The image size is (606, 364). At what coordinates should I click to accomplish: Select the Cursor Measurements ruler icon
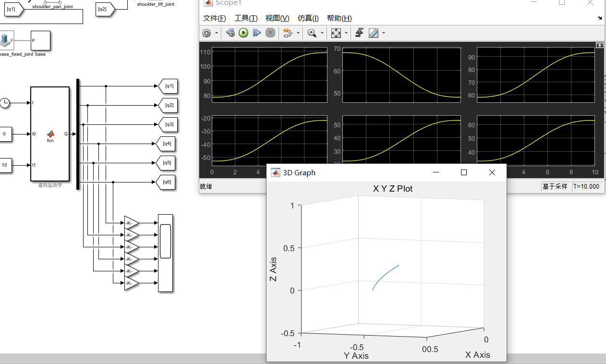coord(373,33)
